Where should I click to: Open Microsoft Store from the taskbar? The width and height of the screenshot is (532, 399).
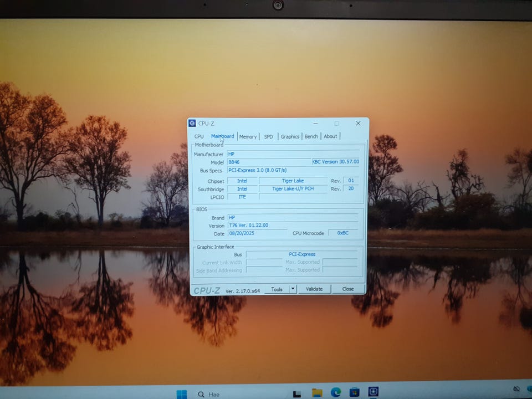click(354, 392)
